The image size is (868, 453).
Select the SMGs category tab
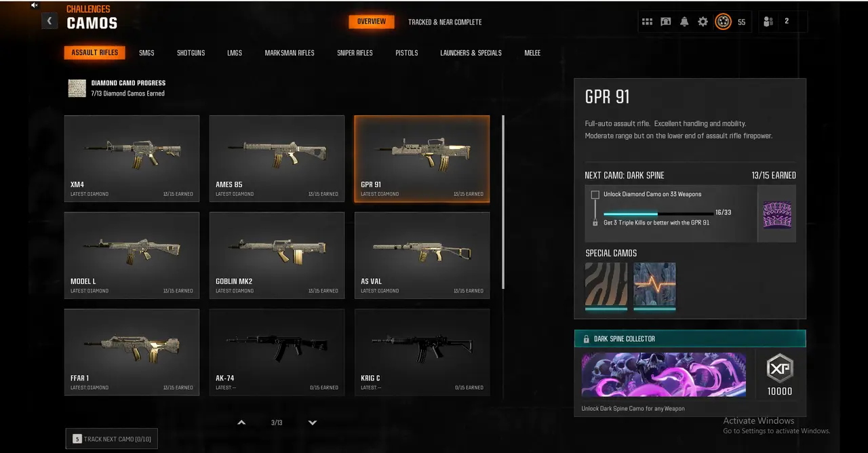pos(146,53)
